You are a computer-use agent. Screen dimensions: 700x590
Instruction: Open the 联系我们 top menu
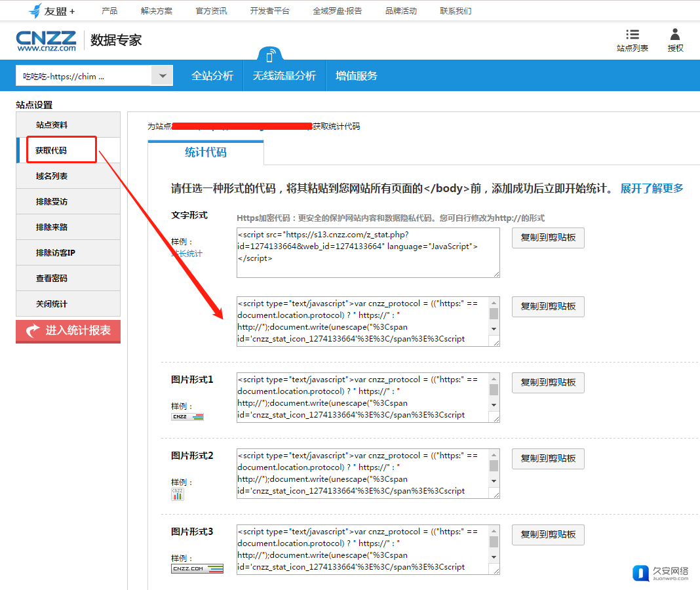point(456,10)
